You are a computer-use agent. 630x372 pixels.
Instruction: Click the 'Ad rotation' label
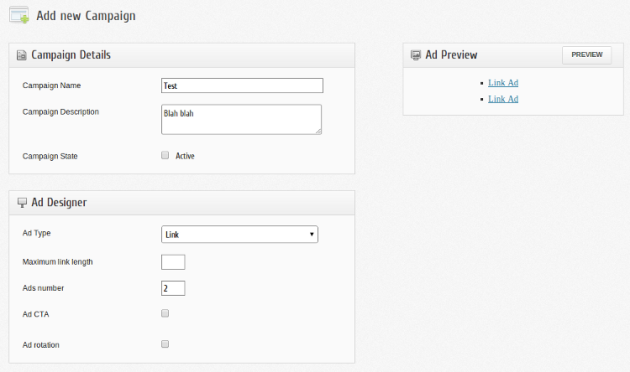click(x=41, y=345)
